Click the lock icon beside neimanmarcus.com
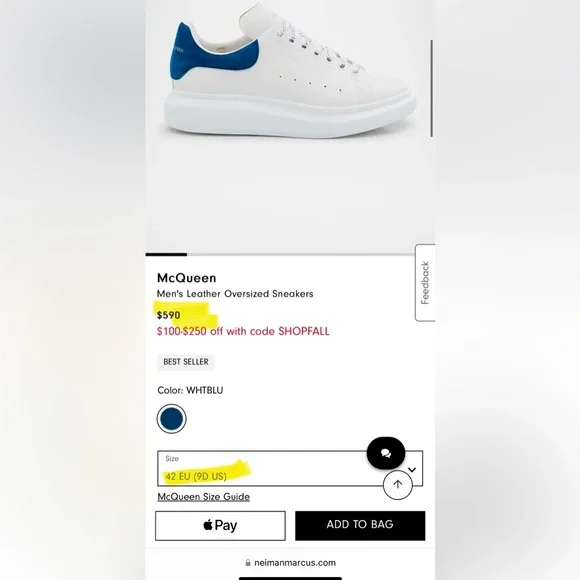This screenshot has height=580, width=580. [248, 563]
